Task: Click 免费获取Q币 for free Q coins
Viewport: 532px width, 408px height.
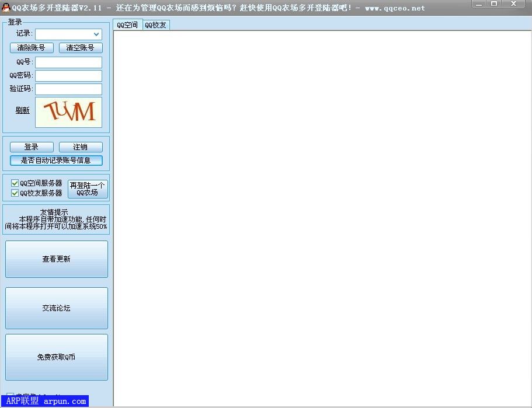Action: [x=56, y=357]
